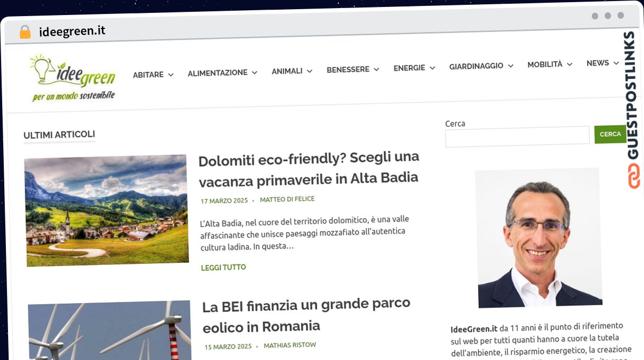Open the Energie menu
644x360 pixels.
pyautogui.click(x=409, y=68)
